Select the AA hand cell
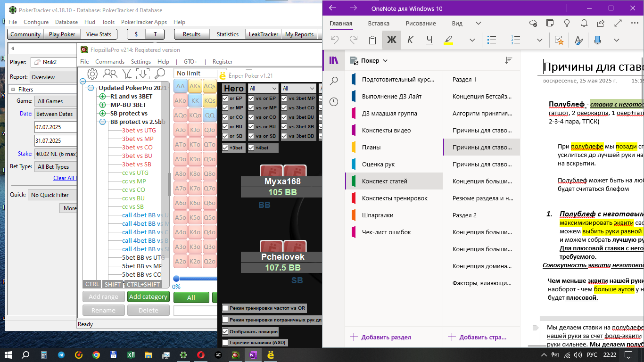 [x=180, y=86]
